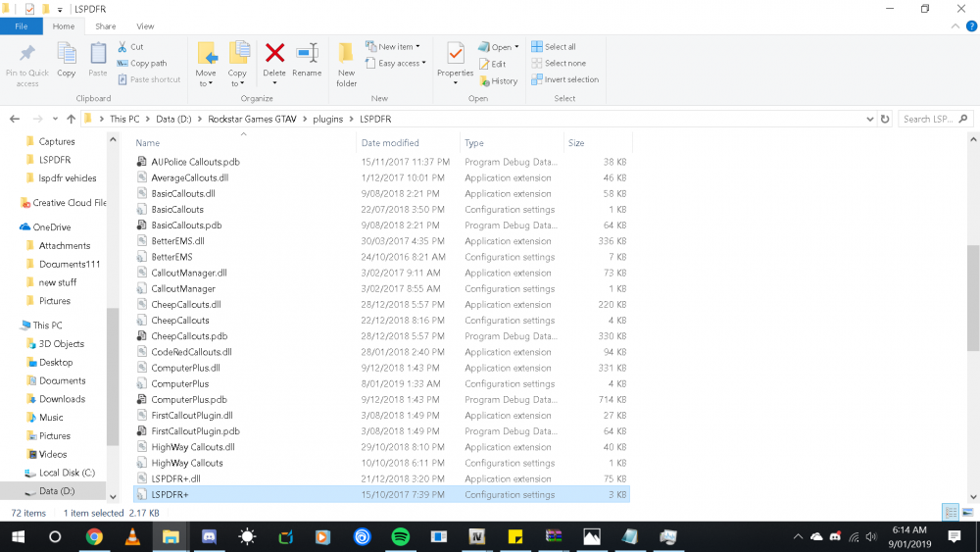Switch to large icons view layout

[967, 513]
